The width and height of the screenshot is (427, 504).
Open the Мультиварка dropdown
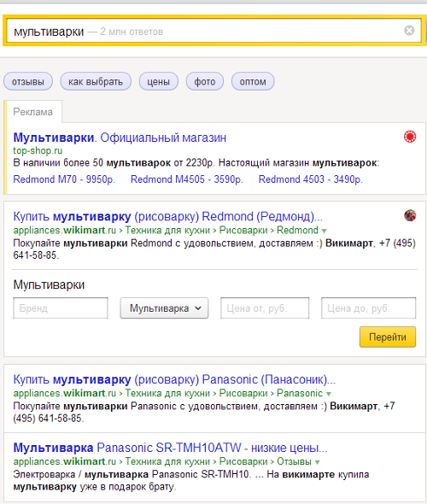click(x=164, y=308)
